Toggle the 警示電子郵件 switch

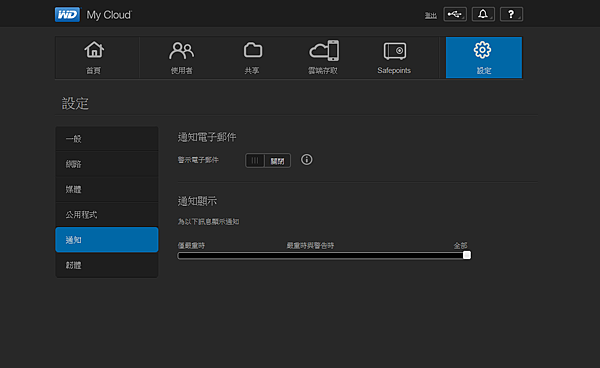click(x=268, y=161)
